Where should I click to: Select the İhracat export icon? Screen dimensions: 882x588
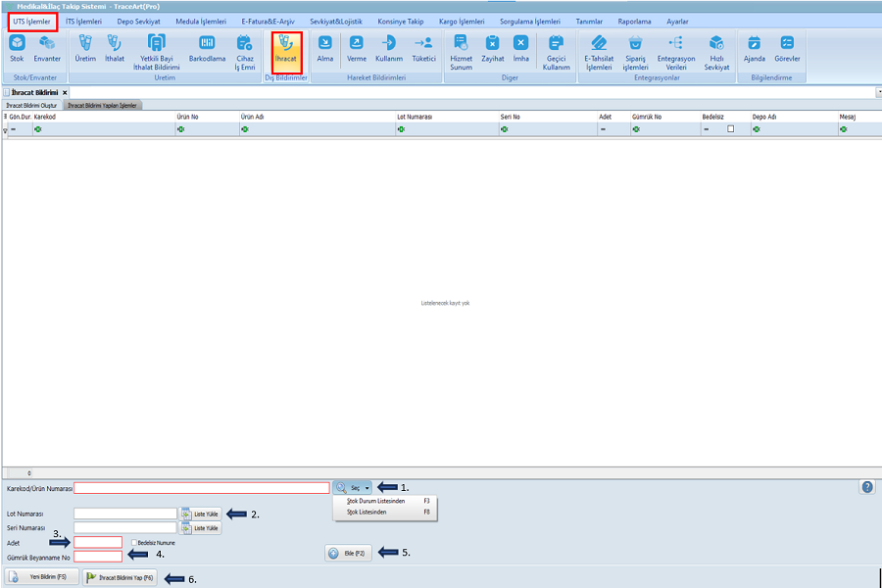click(x=286, y=49)
